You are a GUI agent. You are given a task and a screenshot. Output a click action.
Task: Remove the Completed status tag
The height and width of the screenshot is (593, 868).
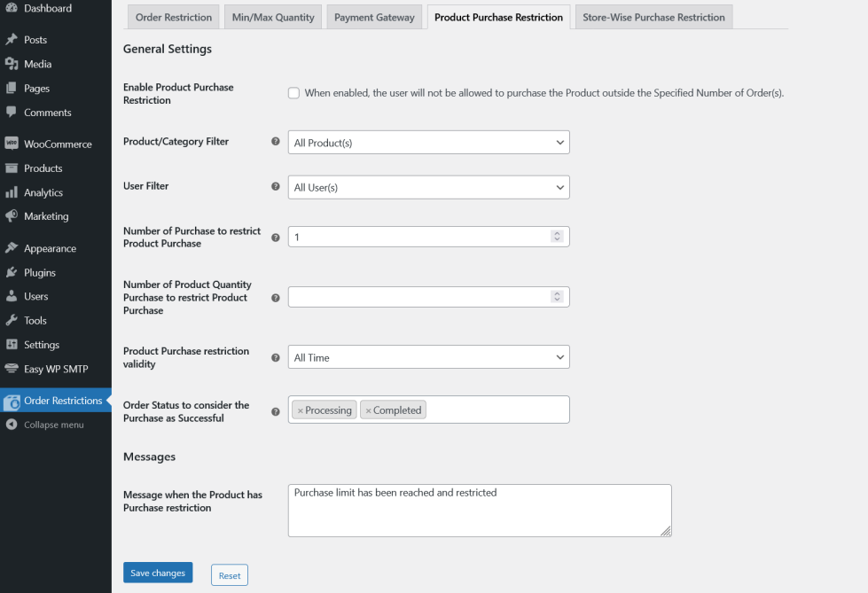tap(369, 410)
